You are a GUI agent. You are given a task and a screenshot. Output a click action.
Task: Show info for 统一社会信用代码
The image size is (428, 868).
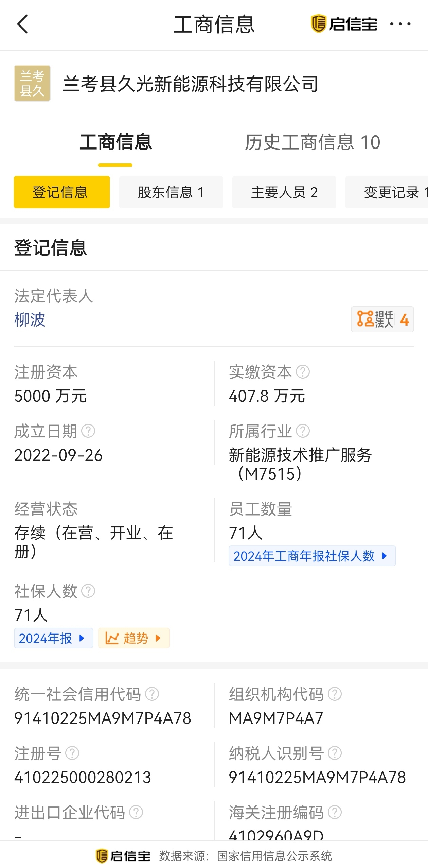click(152, 694)
